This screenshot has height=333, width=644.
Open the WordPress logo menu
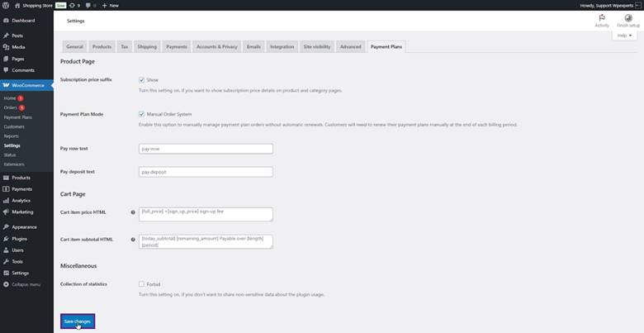[6, 5]
